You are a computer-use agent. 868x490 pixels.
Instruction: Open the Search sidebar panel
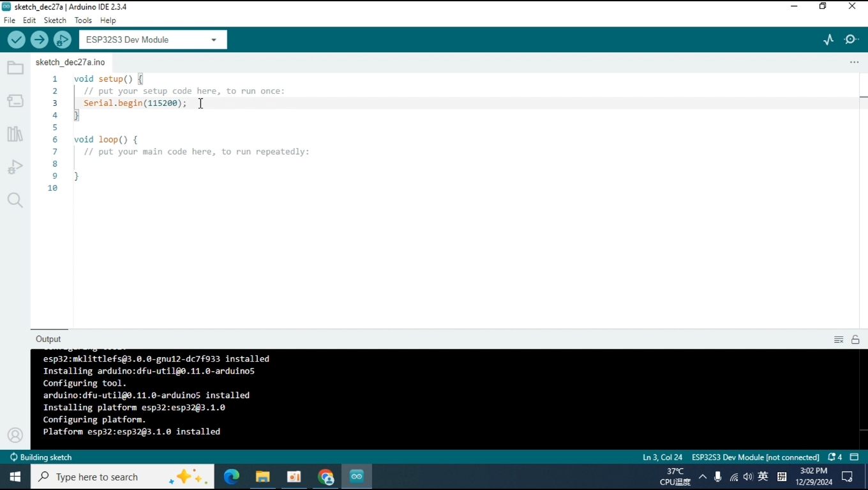[15, 200]
